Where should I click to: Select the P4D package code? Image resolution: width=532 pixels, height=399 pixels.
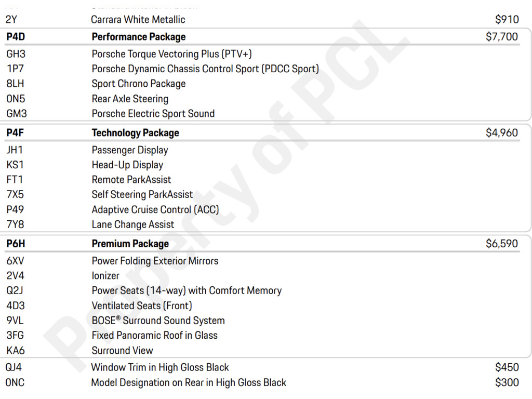pyautogui.click(x=16, y=37)
